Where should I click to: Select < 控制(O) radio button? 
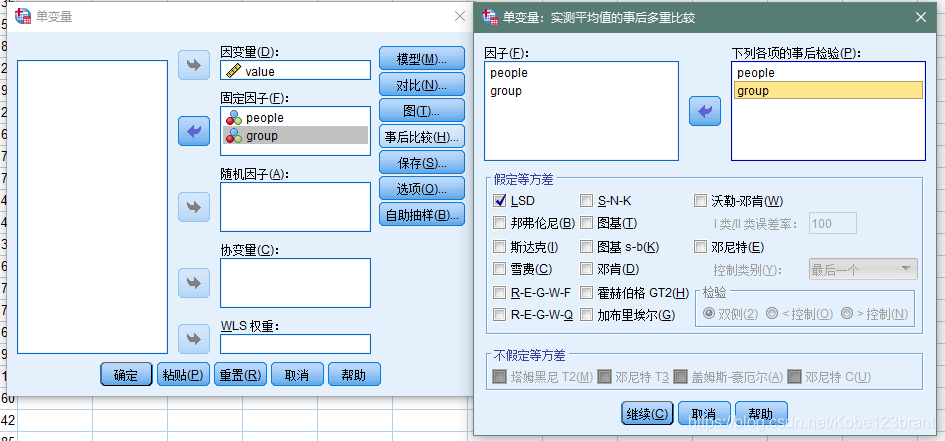tap(771, 314)
